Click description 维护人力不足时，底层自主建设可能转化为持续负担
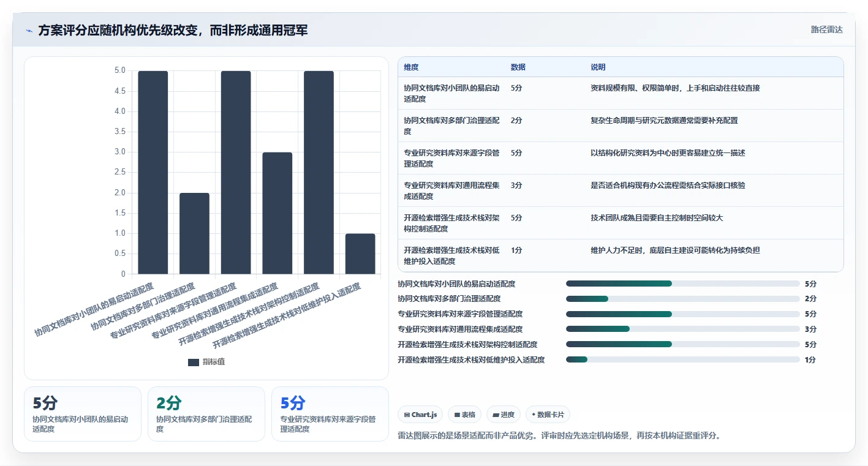Viewport: 868px width, 466px height. coord(675,250)
